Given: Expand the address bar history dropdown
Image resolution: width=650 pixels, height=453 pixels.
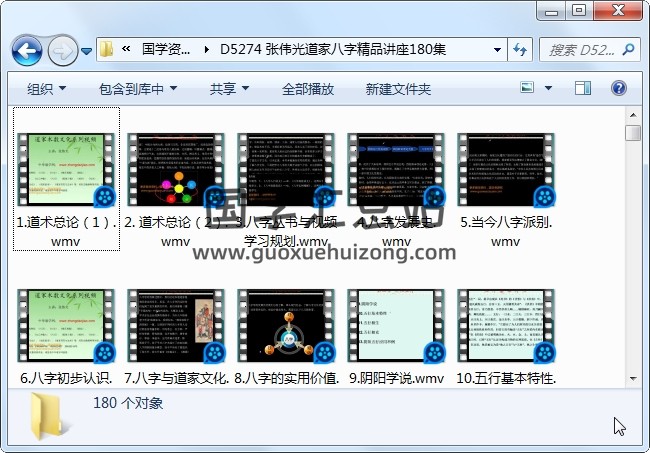Looking at the screenshot, I should [x=498, y=49].
